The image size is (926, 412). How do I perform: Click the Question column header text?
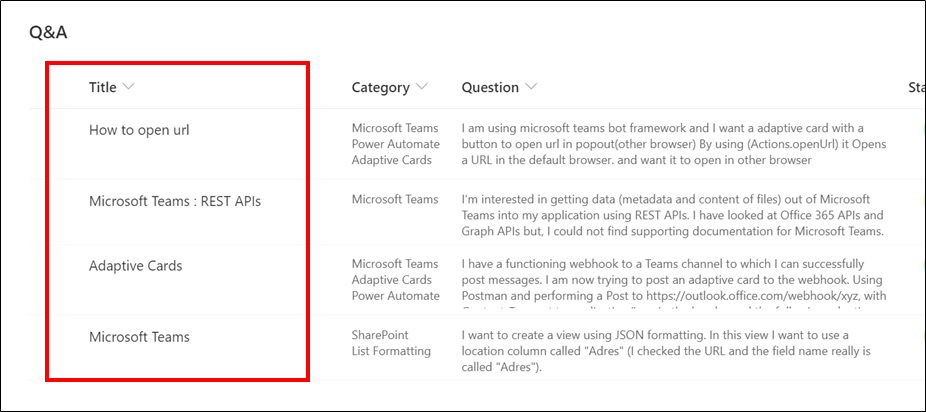pyautogui.click(x=490, y=87)
